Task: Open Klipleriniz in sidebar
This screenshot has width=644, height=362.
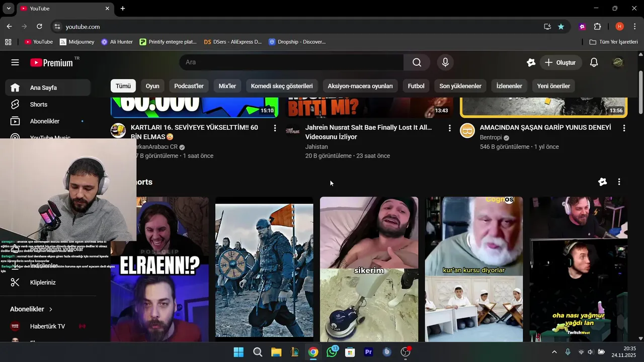Action: point(48,283)
